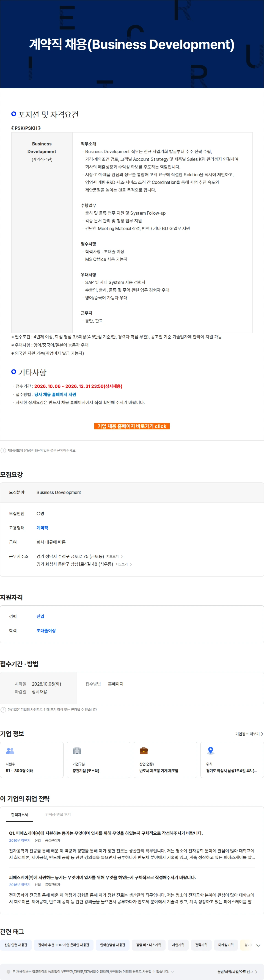Click the 2026.10.06(화) start date
This screenshot has width=264, height=980.
46,684
